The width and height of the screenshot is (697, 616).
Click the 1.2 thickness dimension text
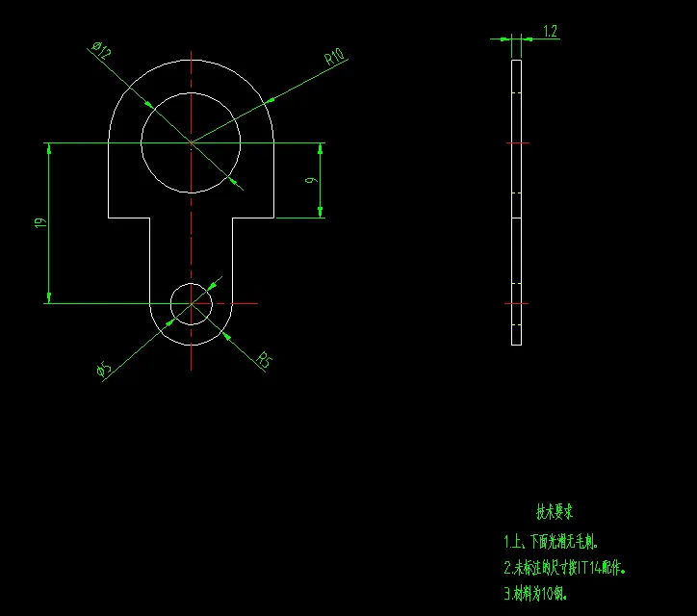551,31
